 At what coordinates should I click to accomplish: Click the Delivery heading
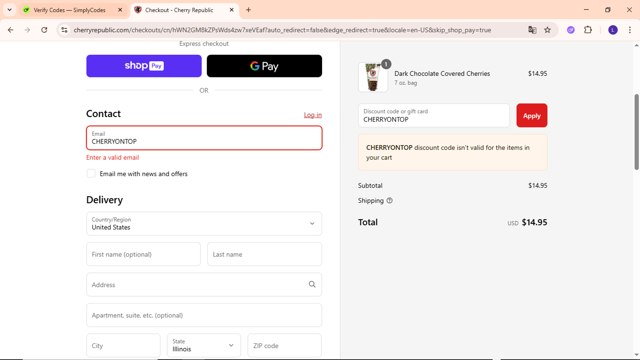pos(104,200)
